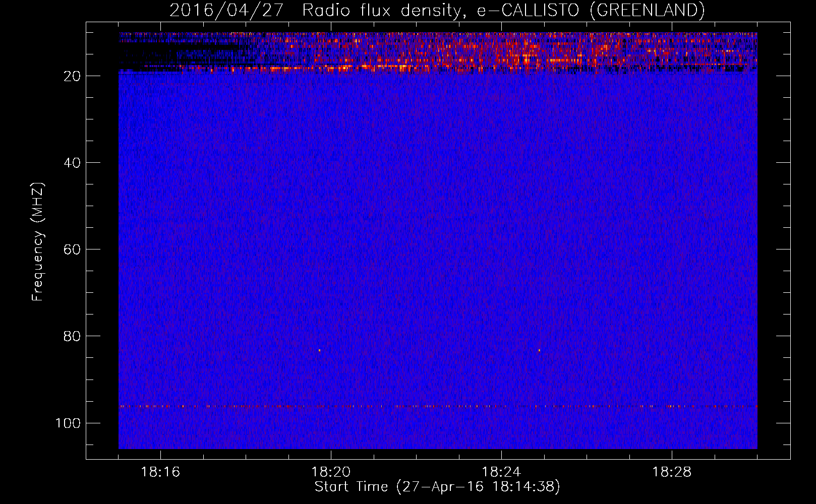Click the 'Start Time (27-Apr-16 18:14:38)' label
The height and width of the screenshot is (504, 816).
tap(437, 487)
